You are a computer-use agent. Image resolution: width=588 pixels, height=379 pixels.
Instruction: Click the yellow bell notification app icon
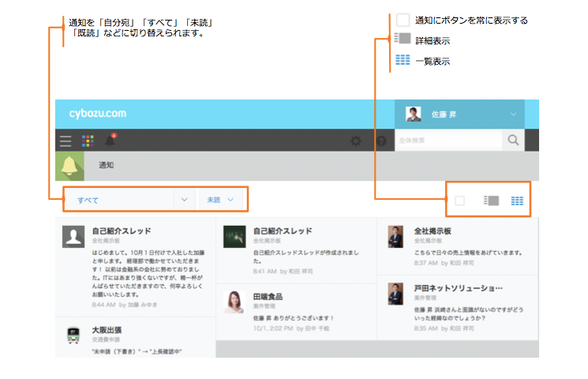click(69, 166)
